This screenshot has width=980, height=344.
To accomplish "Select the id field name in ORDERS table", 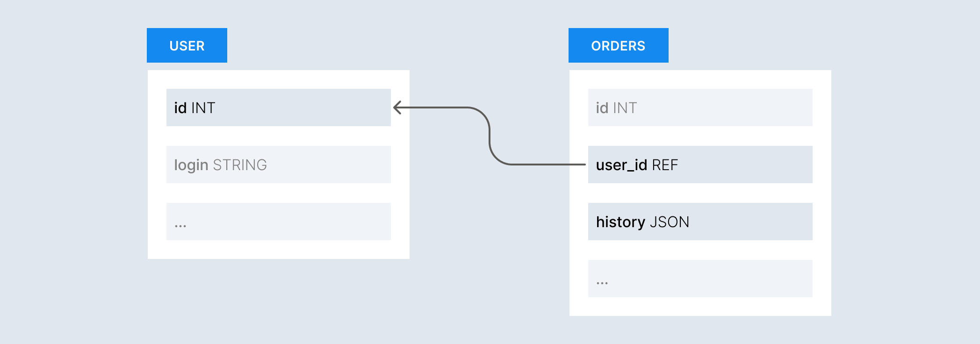I will (602, 108).
